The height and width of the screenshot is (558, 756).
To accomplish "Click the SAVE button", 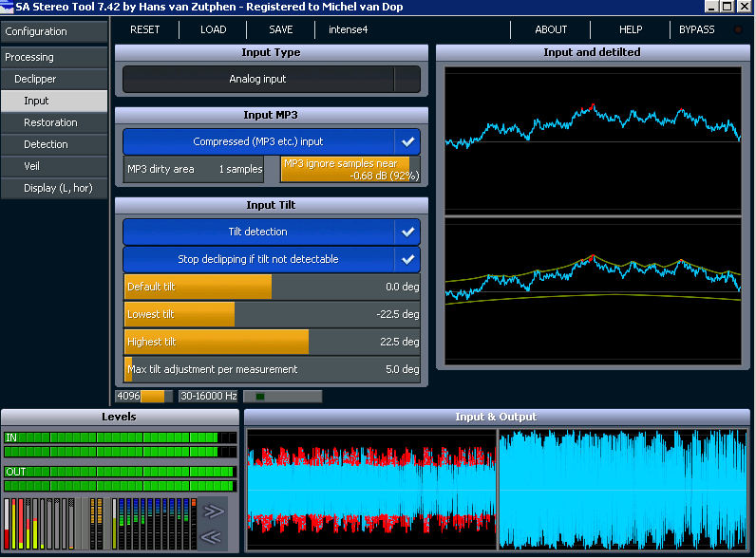I will [x=280, y=29].
